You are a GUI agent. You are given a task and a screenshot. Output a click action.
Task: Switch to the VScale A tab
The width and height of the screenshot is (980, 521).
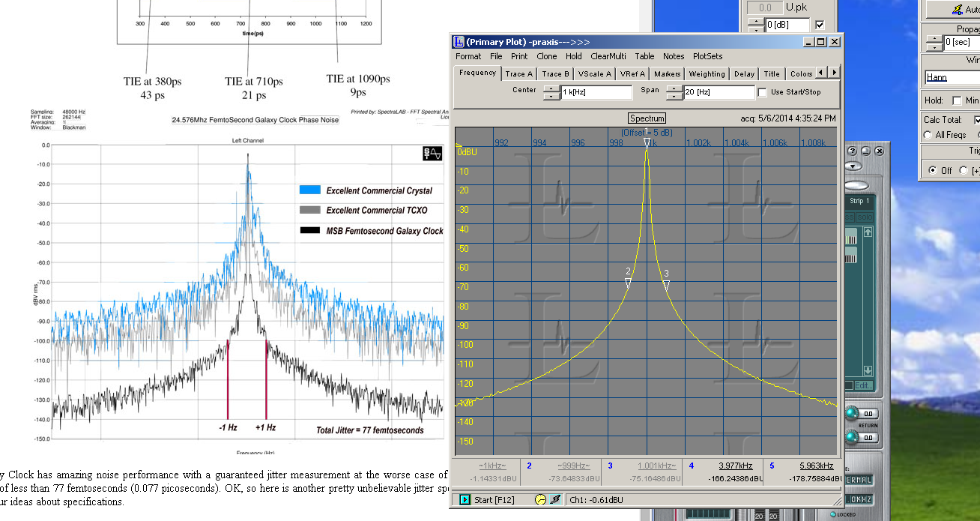click(595, 73)
